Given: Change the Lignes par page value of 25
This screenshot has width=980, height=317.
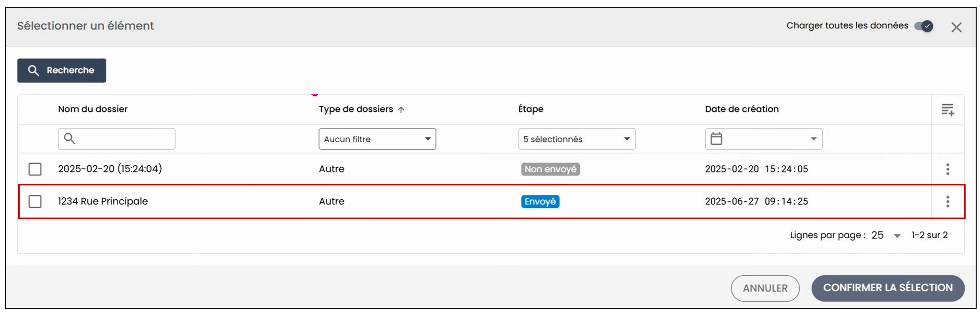Looking at the screenshot, I should click(x=886, y=235).
